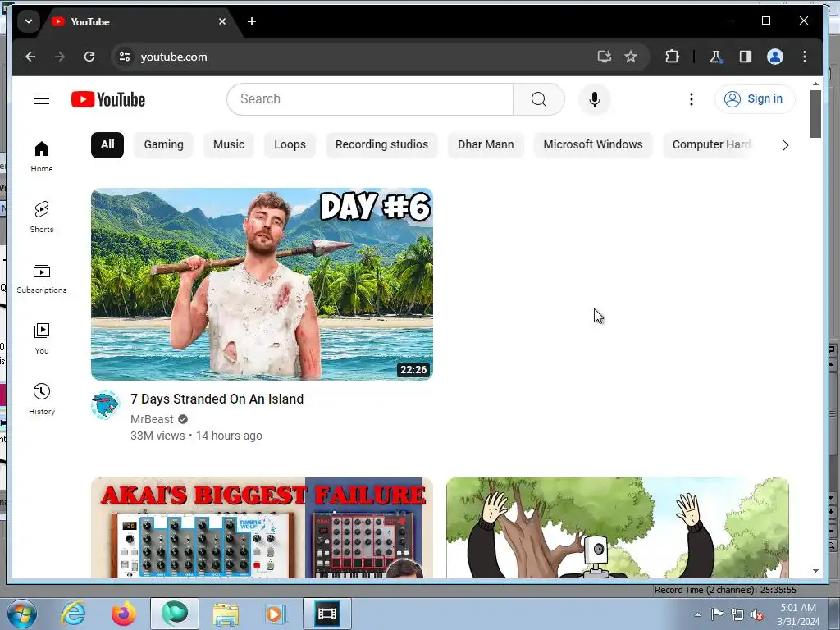This screenshot has height=630, width=840.
Task: Open YouTube settings three-dot menu
Action: (x=691, y=99)
